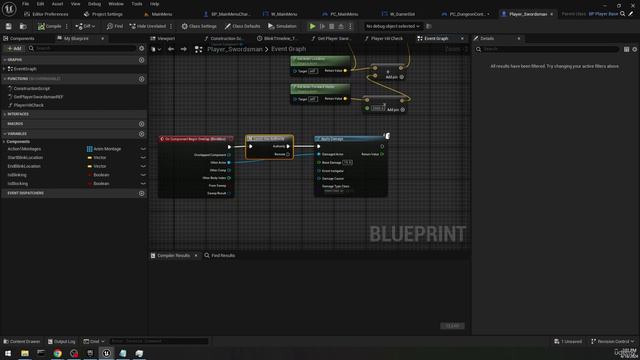The height and width of the screenshot is (360, 640).
Task: Add a new graph with plus icon
Action: [142, 60]
